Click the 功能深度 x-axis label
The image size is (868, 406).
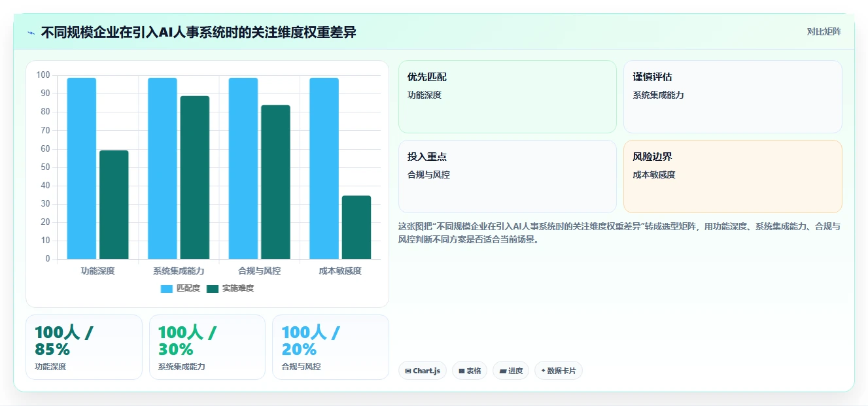[97, 271]
